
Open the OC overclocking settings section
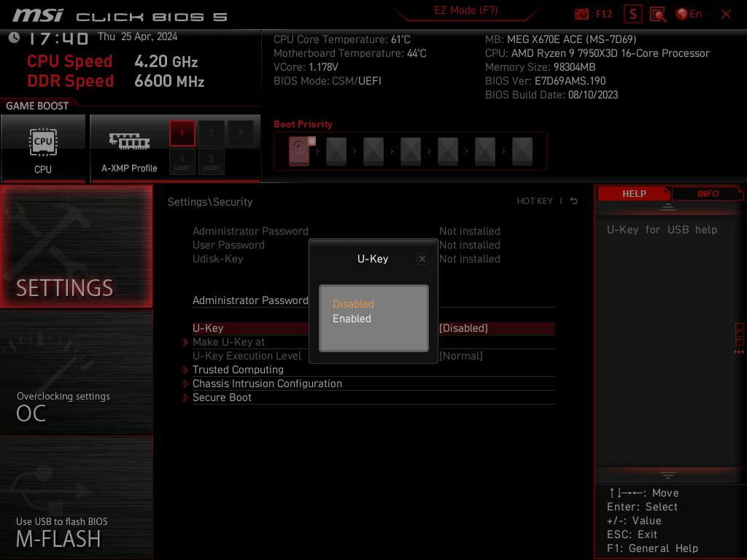click(76, 373)
